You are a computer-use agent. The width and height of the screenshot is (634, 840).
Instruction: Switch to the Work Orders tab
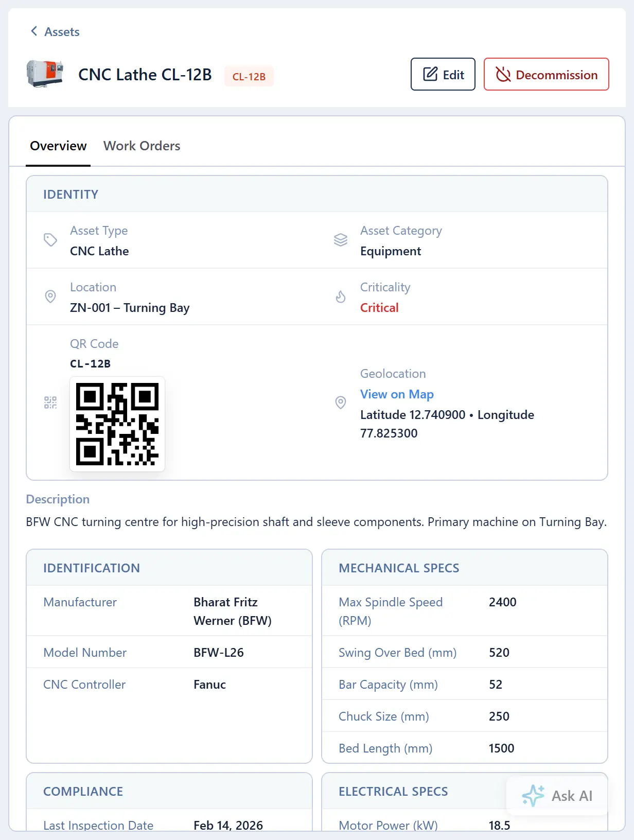[x=142, y=146]
